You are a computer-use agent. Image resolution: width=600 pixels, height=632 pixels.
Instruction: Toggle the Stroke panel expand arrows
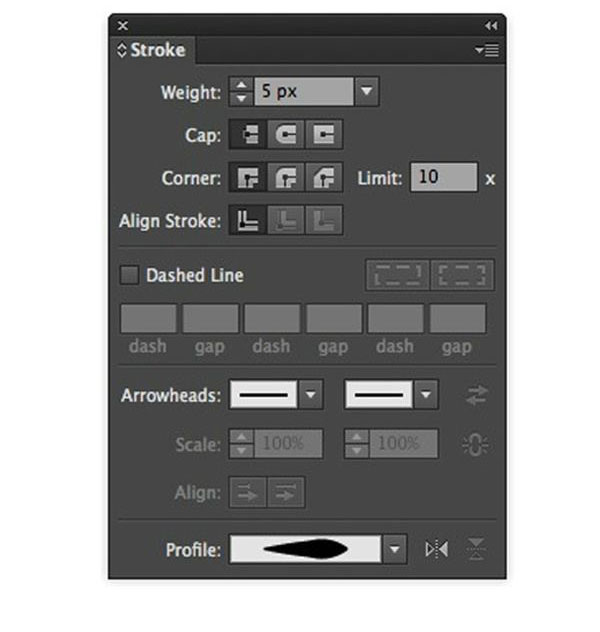pyautogui.click(x=122, y=50)
